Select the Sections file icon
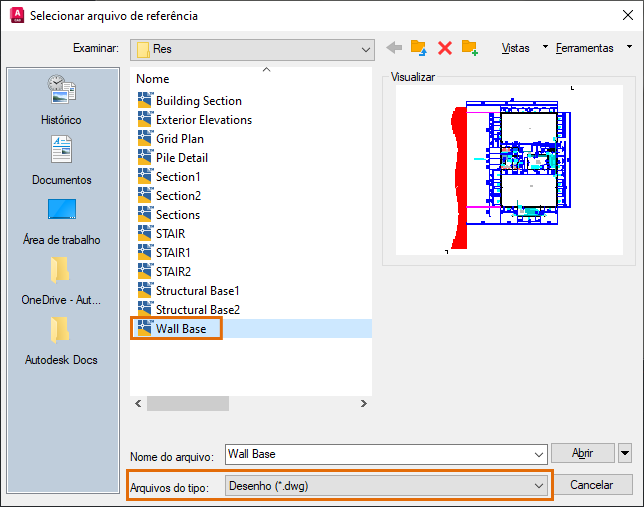The width and height of the screenshot is (644, 507). click(x=145, y=214)
